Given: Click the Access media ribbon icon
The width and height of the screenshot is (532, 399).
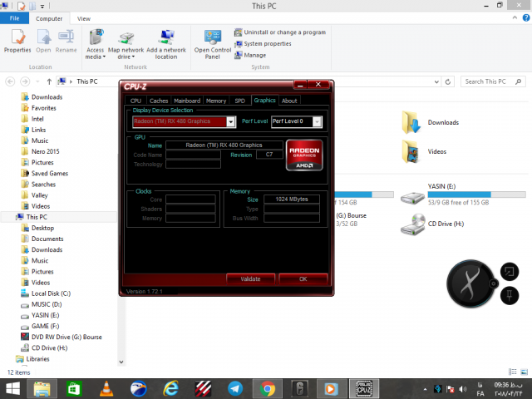Looking at the screenshot, I should pos(95,38).
